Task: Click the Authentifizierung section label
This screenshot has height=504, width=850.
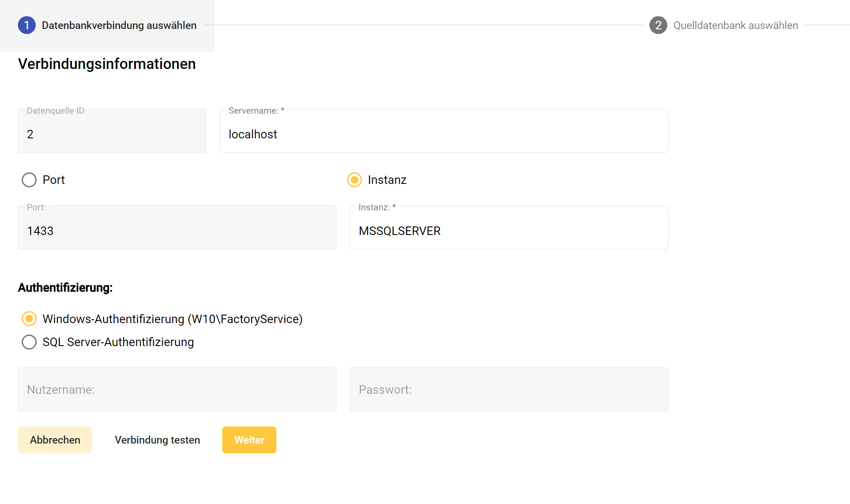Action: pyautogui.click(x=65, y=288)
